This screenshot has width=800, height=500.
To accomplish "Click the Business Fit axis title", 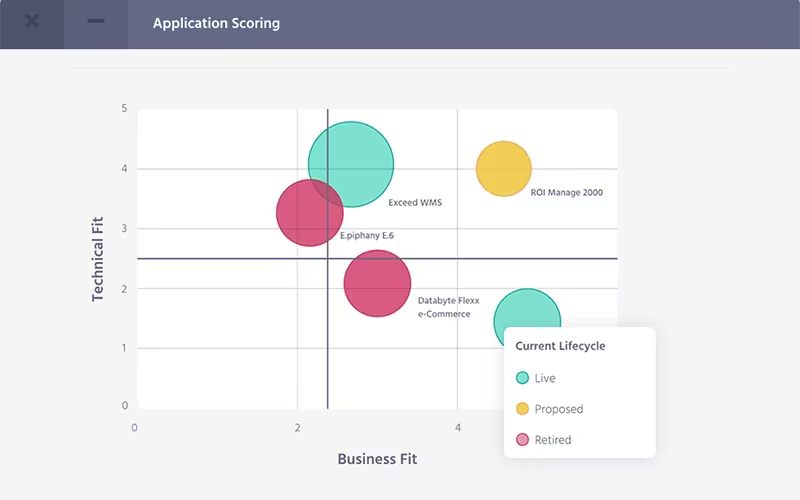I will [x=377, y=459].
